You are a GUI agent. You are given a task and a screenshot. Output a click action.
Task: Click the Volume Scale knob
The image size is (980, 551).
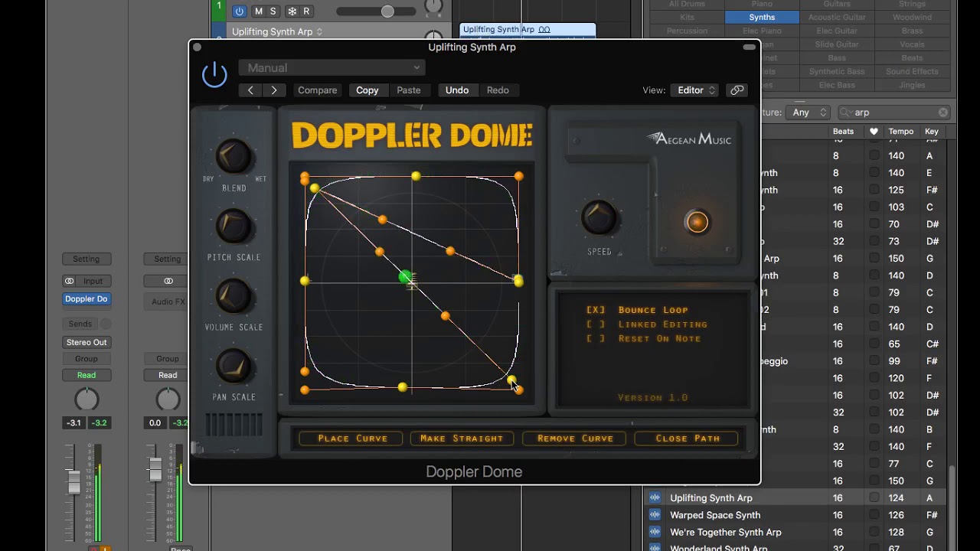click(x=234, y=296)
